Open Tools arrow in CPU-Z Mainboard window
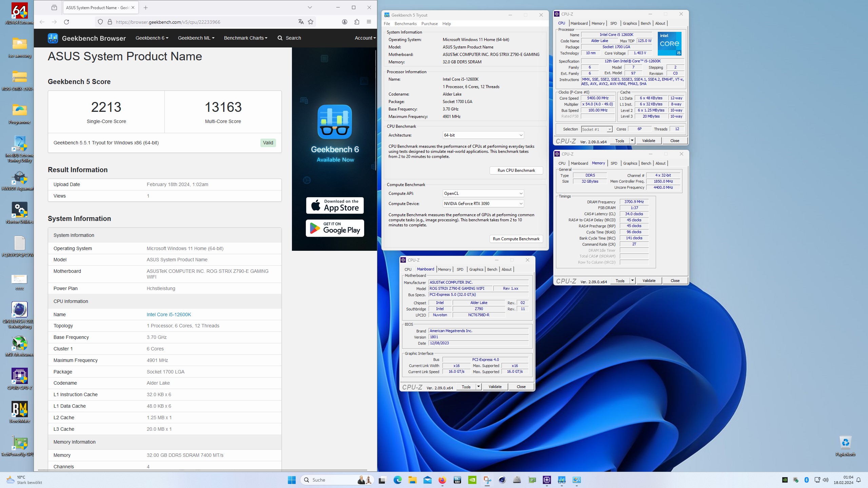 tap(478, 387)
